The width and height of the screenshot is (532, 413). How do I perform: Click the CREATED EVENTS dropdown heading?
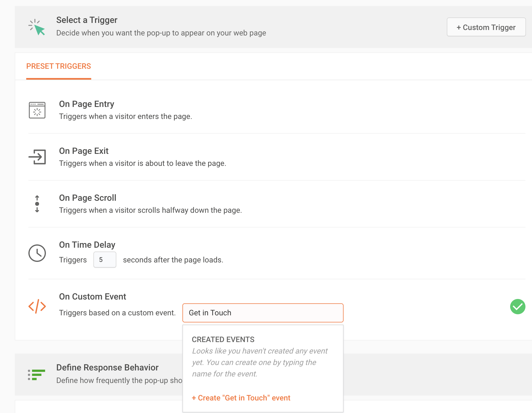coord(223,339)
